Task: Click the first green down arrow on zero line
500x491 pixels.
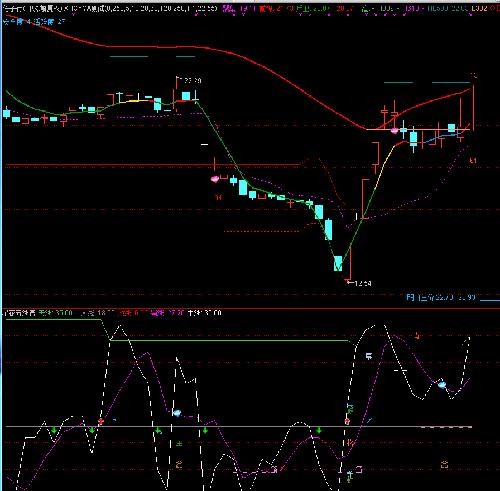Action: pos(54,430)
